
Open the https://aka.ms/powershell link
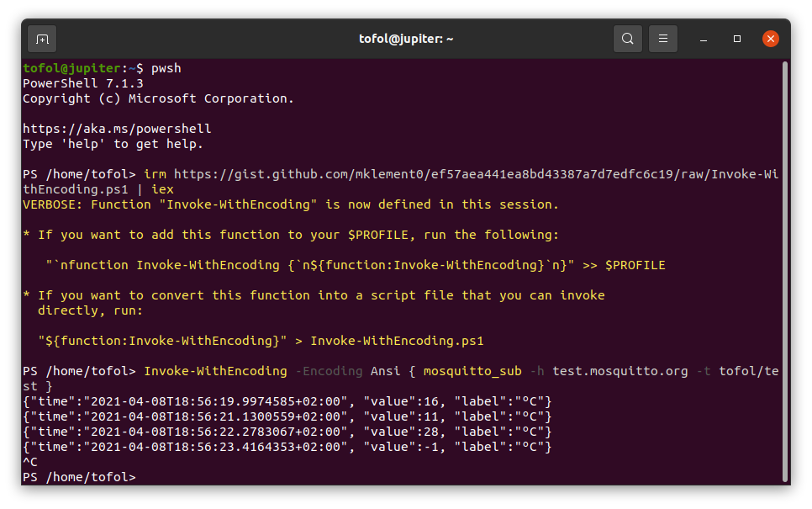(117, 128)
